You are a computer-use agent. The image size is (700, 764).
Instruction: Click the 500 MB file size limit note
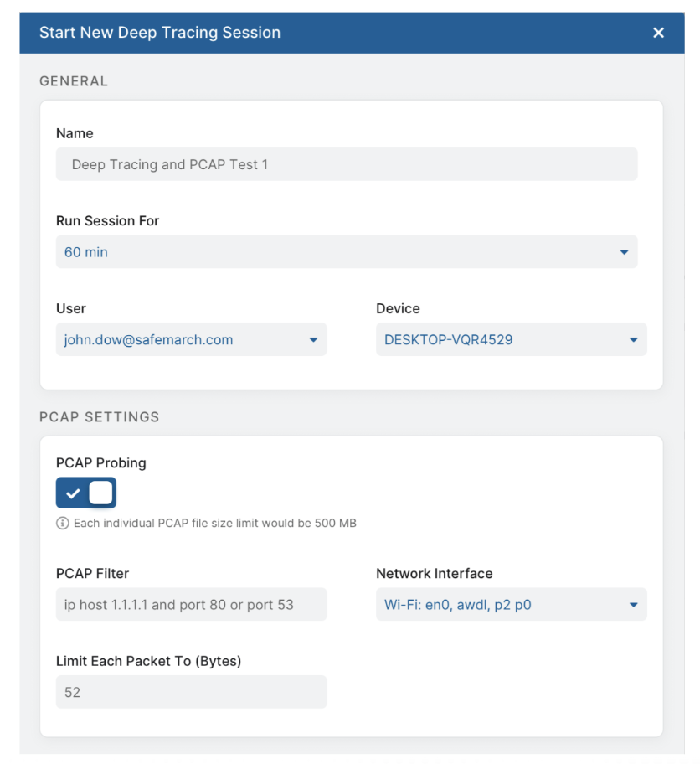point(214,524)
